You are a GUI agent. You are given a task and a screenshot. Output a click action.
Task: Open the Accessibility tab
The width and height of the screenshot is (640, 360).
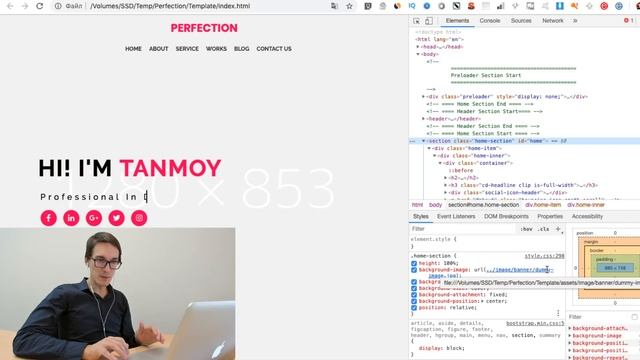587,216
